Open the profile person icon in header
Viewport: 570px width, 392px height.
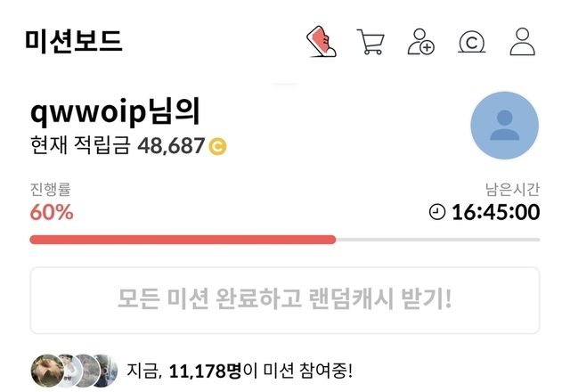coord(523,42)
